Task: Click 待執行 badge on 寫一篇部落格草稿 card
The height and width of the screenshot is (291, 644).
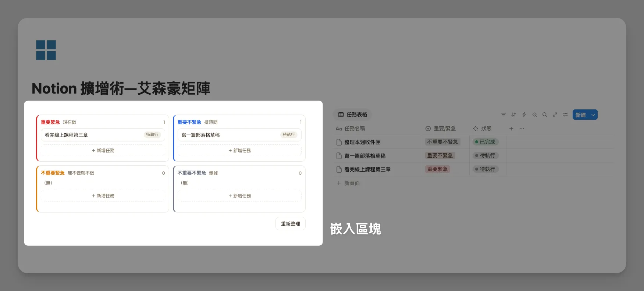Action: pyautogui.click(x=289, y=135)
